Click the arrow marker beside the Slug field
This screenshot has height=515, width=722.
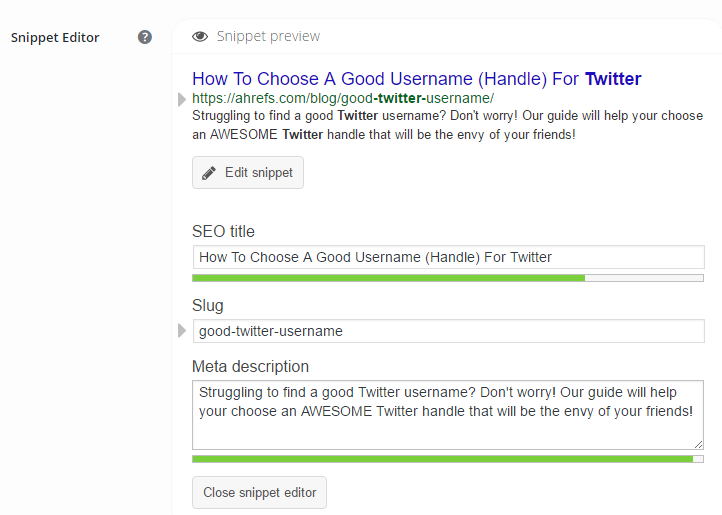pyautogui.click(x=181, y=330)
